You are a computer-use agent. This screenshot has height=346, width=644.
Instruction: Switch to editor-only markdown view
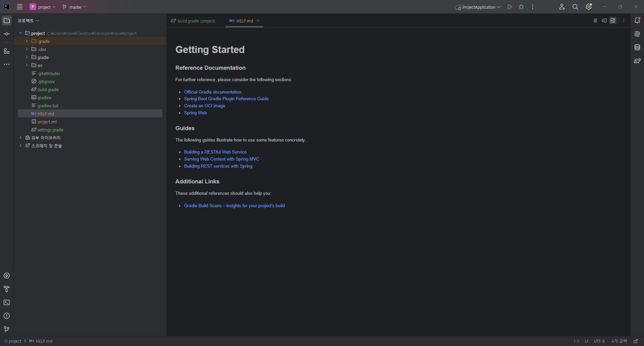pos(595,20)
